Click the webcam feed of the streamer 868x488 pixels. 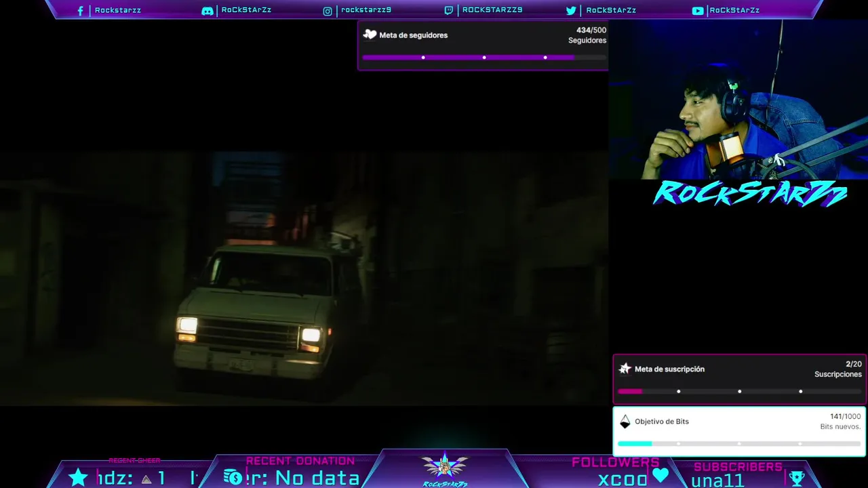pyautogui.click(x=738, y=99)
